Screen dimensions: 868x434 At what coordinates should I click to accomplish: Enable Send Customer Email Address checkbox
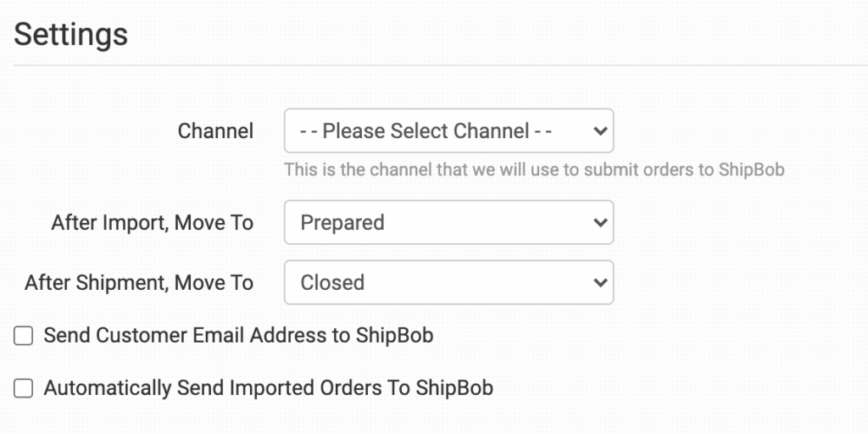click(x=24, y=337)
